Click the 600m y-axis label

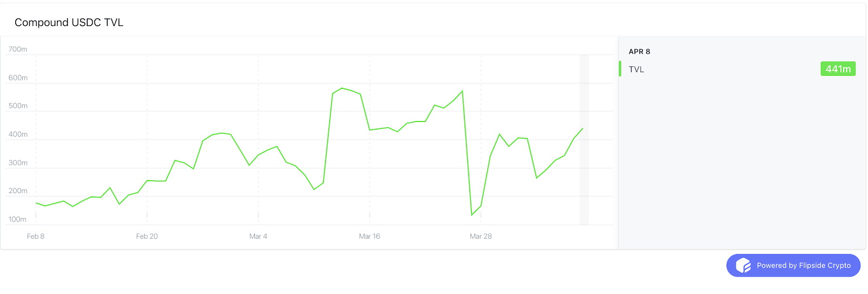(18, 78)
